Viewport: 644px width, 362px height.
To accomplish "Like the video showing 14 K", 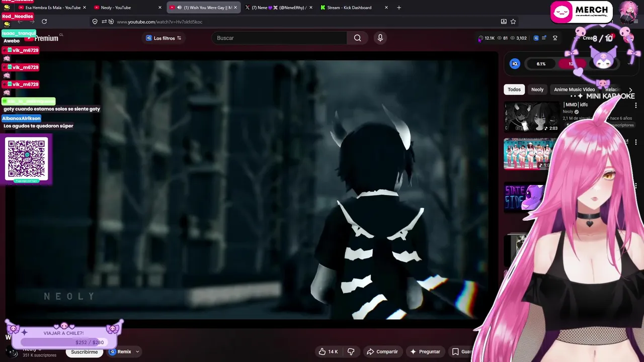I will pos(328,352).
